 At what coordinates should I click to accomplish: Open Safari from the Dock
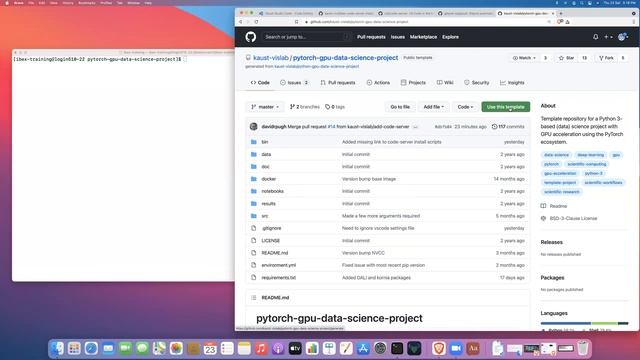[91, 348]
